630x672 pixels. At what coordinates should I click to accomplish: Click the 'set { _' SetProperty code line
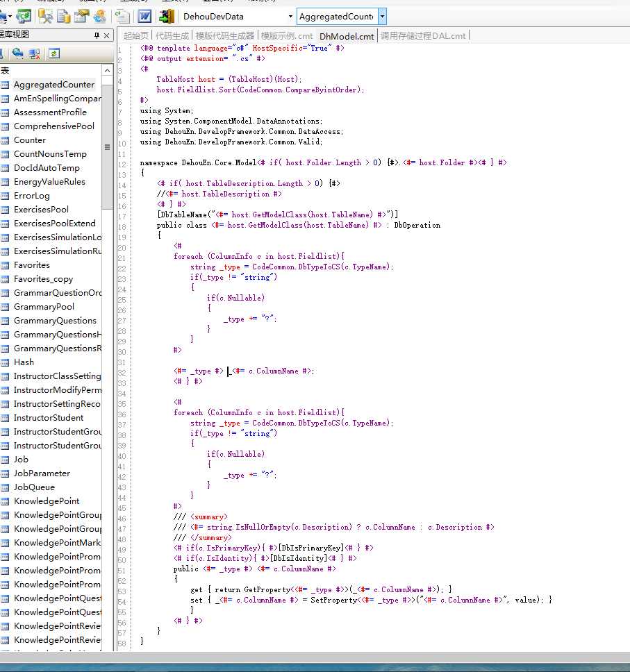[372, 600]
